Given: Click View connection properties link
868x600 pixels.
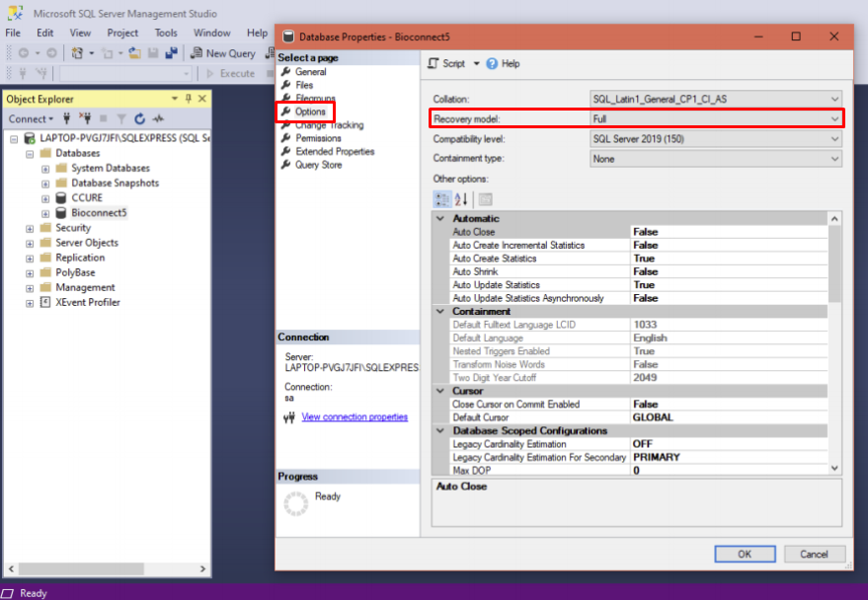Looking at the screenshot, I should 355,417.
